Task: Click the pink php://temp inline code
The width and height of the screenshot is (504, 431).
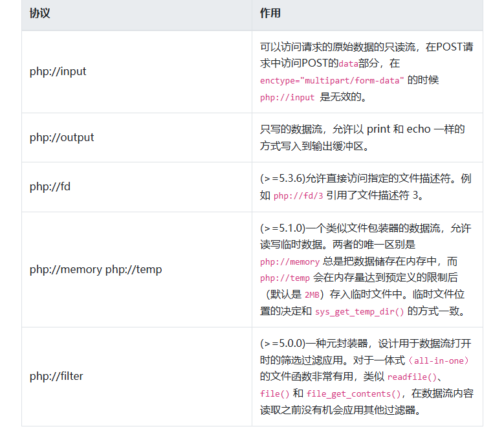Action: point(285,278)
